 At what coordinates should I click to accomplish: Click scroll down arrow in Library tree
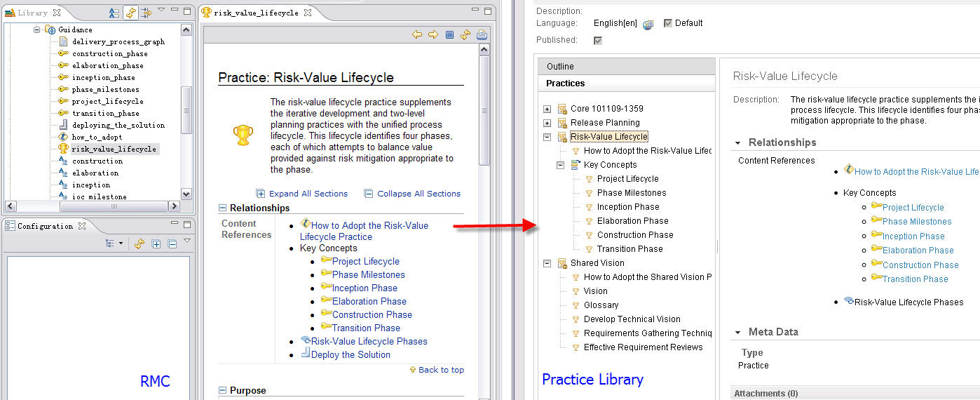tap(186, 194)
